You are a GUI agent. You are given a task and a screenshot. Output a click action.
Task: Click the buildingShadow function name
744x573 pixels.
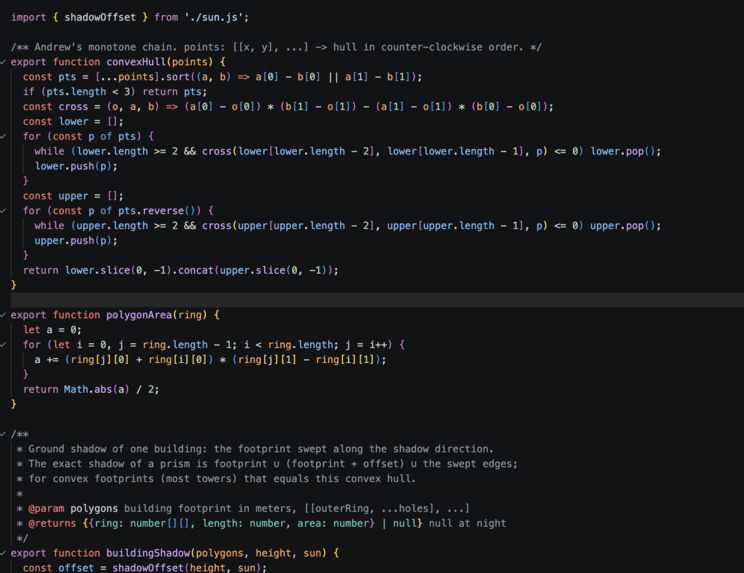148,553
